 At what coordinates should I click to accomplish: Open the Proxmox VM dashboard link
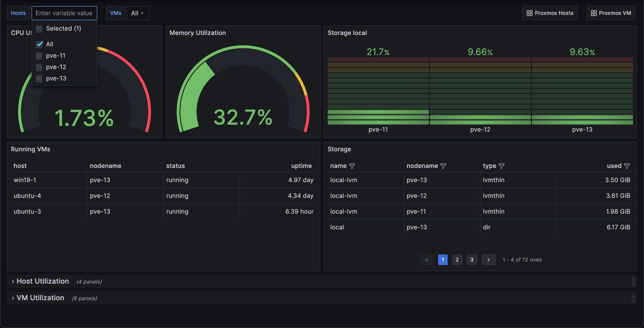click(x=610, y=13)
